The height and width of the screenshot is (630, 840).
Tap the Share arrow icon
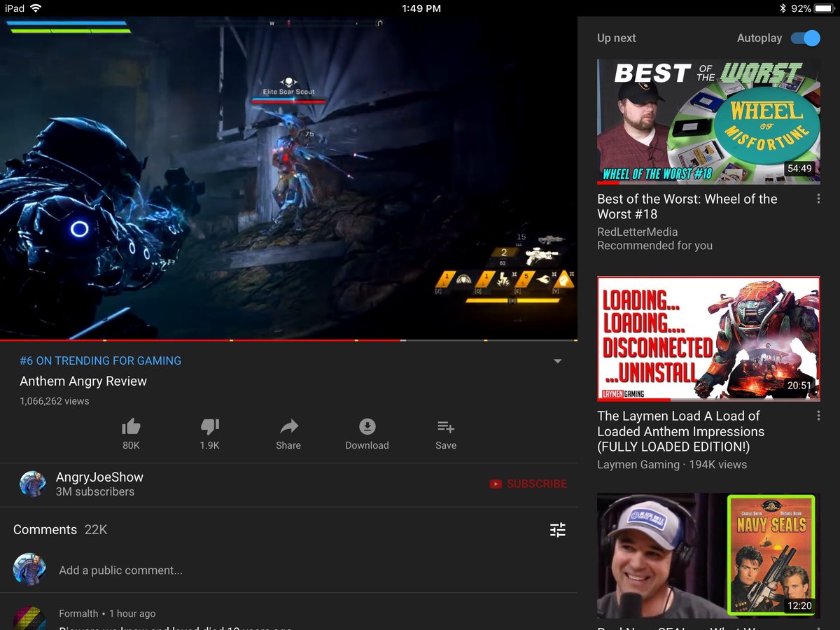288,426
